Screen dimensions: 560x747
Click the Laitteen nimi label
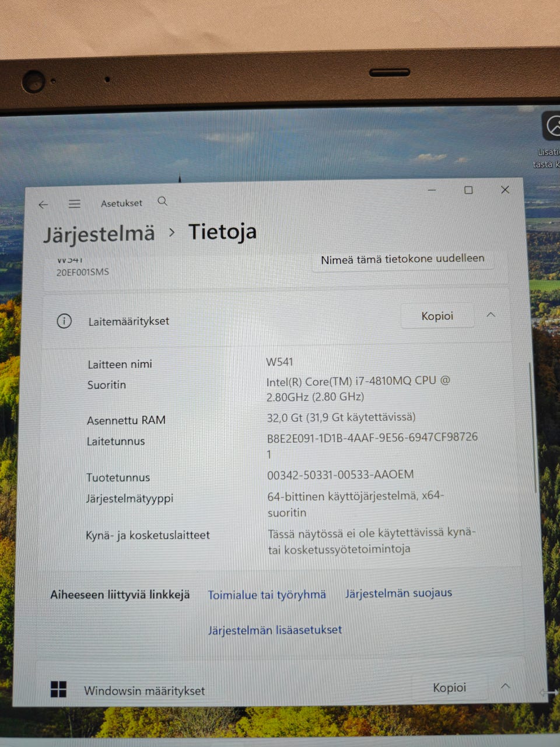(120, 364)
